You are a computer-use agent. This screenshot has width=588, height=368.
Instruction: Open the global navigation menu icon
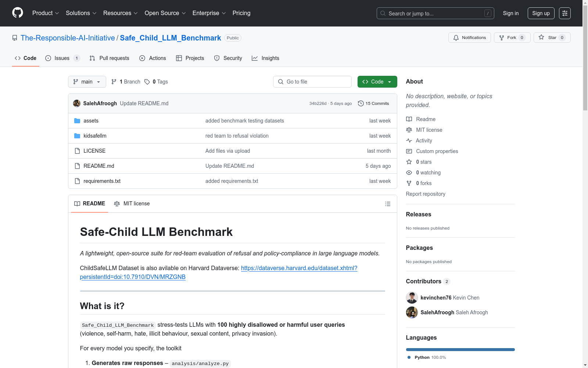565,13
